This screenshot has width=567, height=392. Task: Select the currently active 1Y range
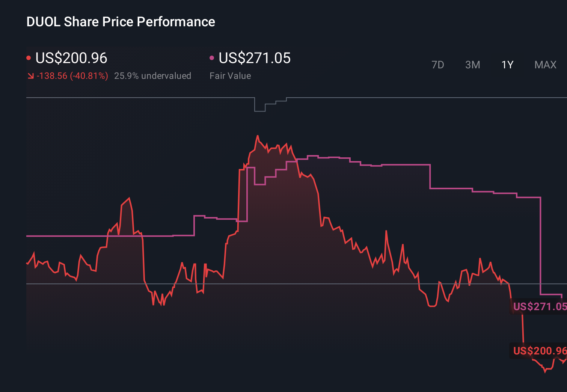pyautogui.click(x=507, y=65)
